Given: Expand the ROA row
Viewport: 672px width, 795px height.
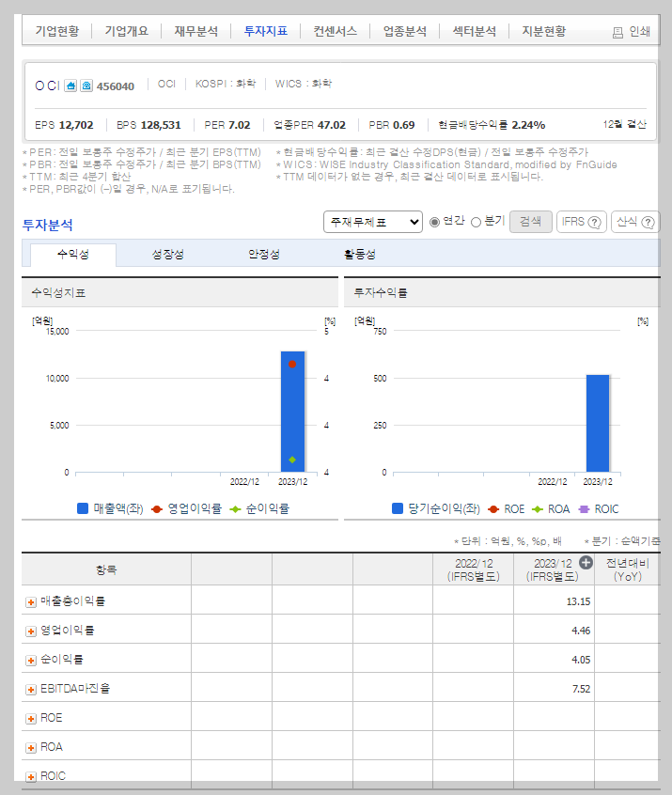Looking at the screenshot, I should coord(31,748).
